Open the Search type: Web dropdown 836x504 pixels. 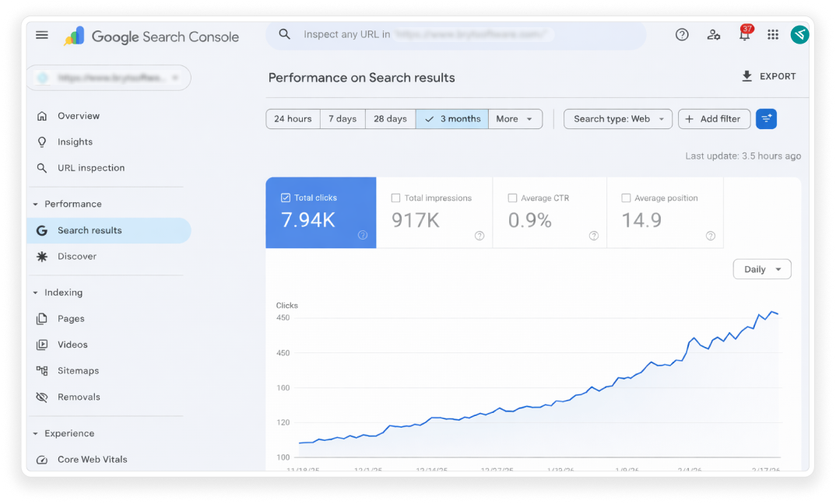point(617,118)
